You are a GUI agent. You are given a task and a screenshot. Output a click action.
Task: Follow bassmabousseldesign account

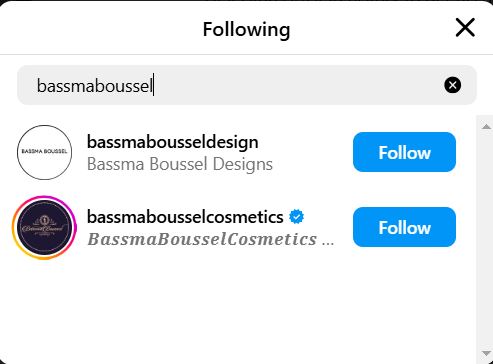[404, 152]
